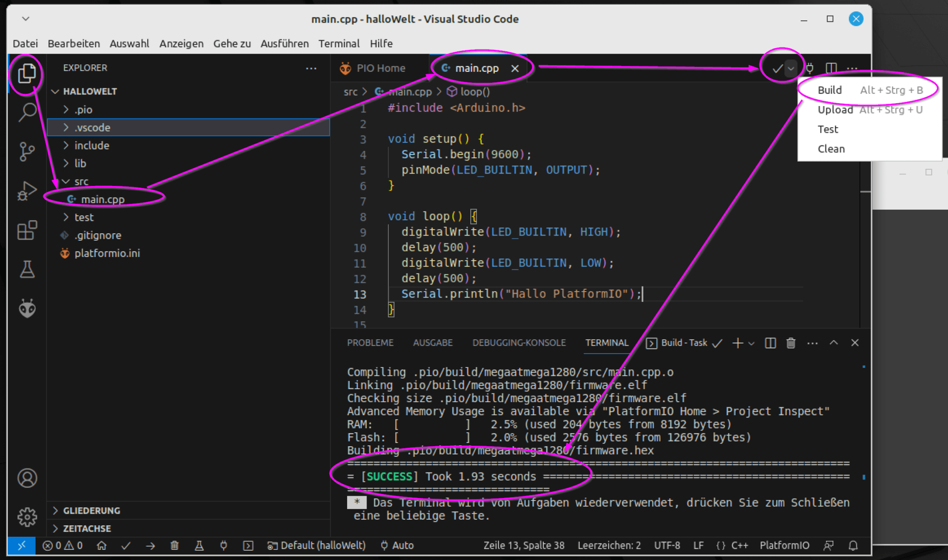Click UTF-8 encoding in the status bar
This screenshot has height=560, width=948.
667,546
